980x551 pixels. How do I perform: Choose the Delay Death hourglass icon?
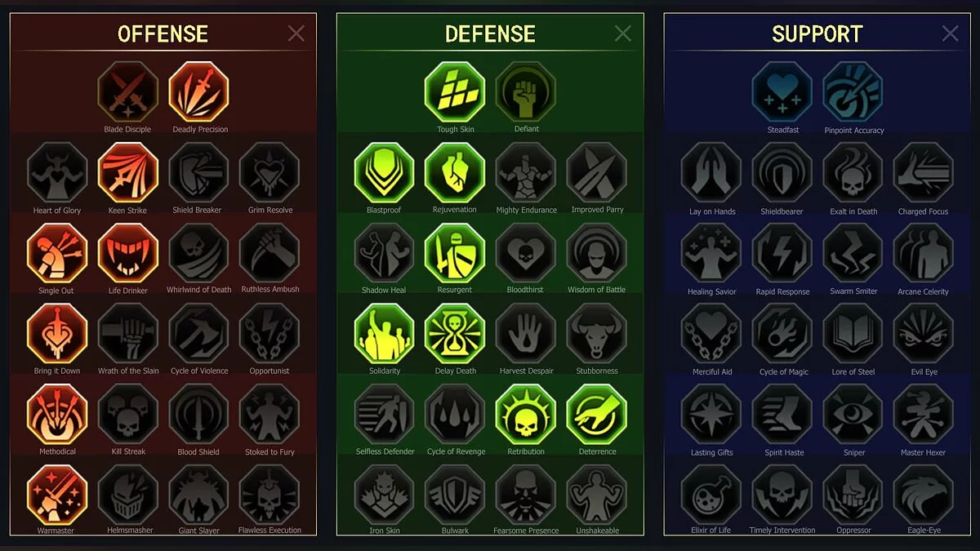coord(455,334)
